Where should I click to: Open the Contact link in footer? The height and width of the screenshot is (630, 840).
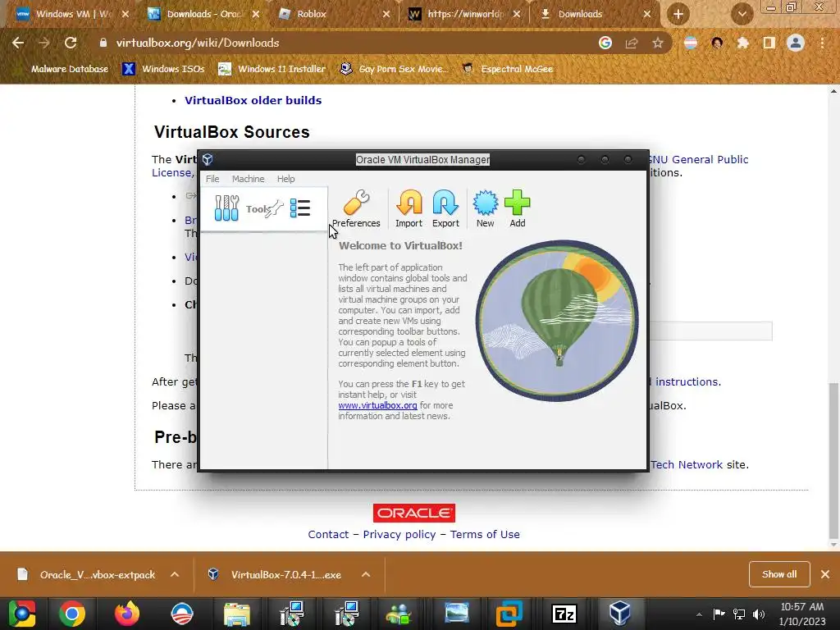point(328,535)
